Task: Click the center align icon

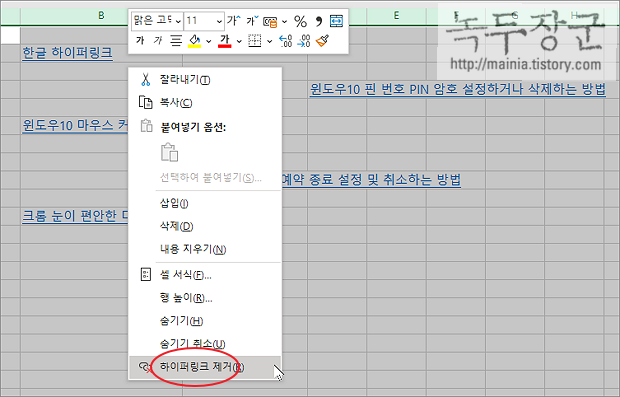Action: (176, 40)
